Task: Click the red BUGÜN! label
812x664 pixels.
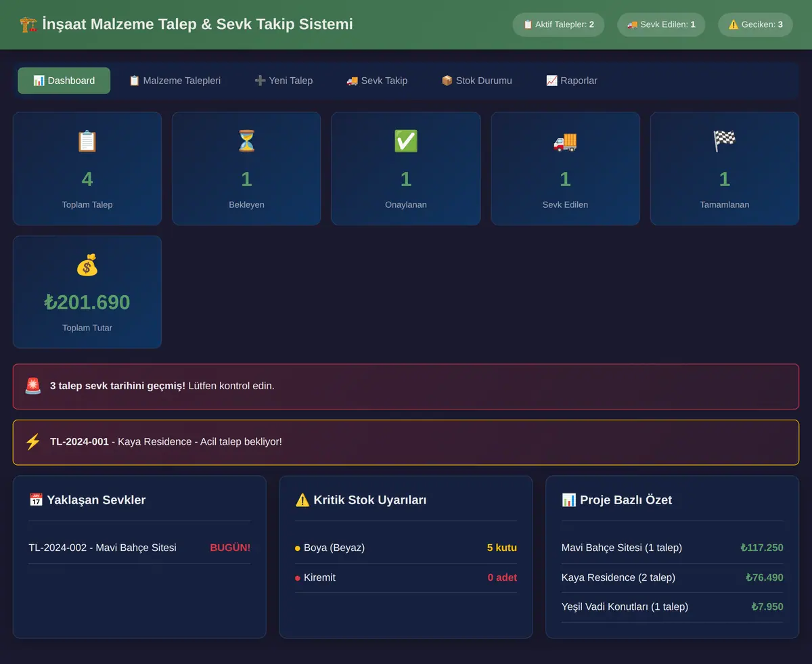Action: pos(230,548)
